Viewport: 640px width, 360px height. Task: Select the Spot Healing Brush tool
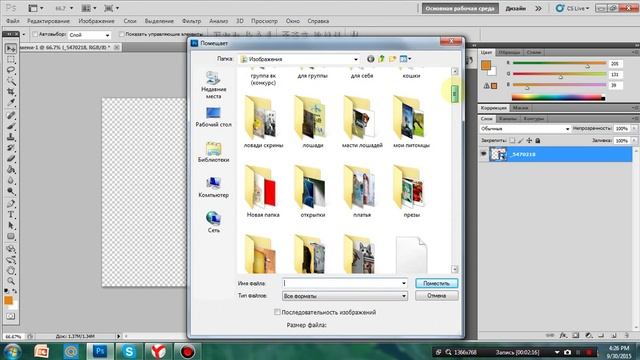point(11,116)
